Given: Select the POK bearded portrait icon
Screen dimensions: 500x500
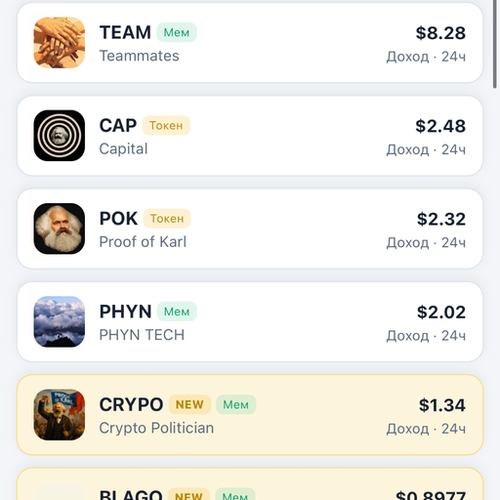Looking at the screenshot, I should click(59, 229).
